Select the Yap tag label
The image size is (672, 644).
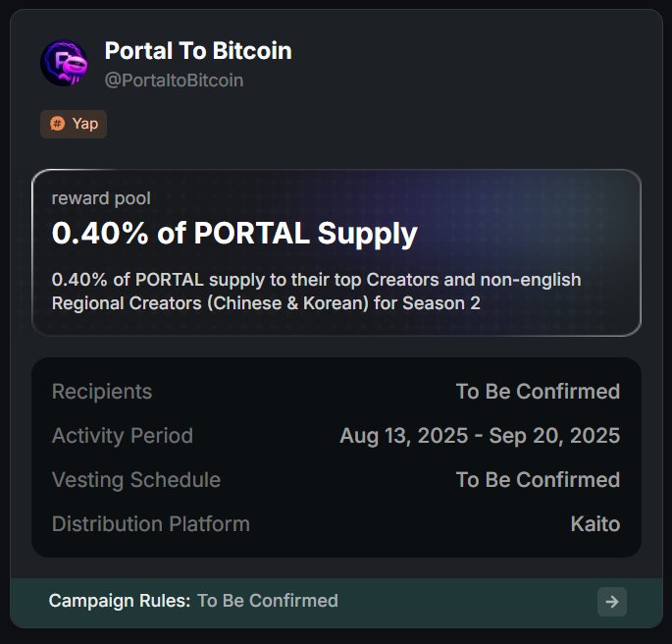click(85, 124)
